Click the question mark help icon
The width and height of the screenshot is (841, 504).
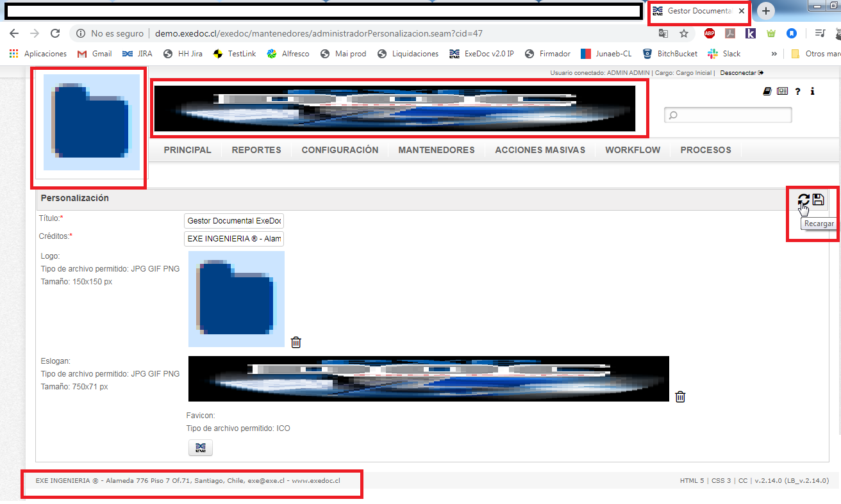pos(798,92)
